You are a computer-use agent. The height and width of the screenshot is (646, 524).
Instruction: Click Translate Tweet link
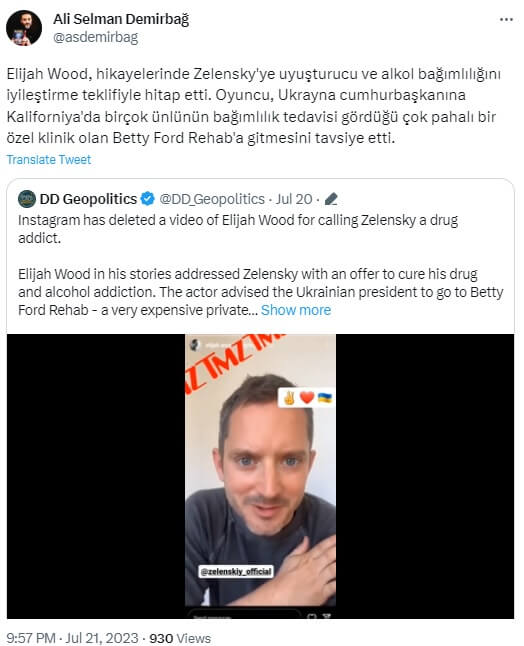49,159
